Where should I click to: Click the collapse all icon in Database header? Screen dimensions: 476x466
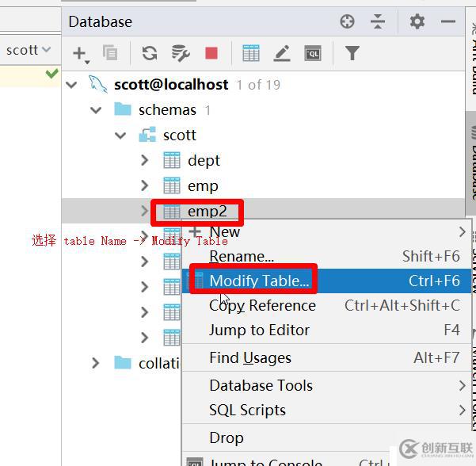click(x=378, y=22)
